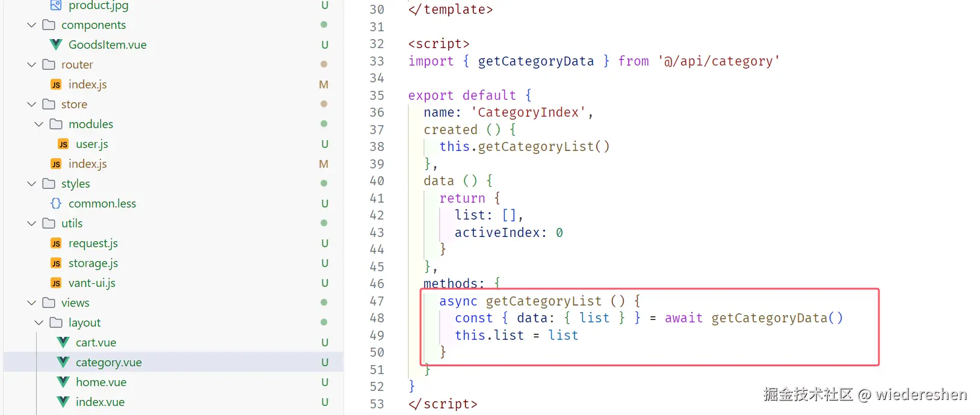Click the closing '</template>' tag
980x415 pixels.
coord(451,10)
